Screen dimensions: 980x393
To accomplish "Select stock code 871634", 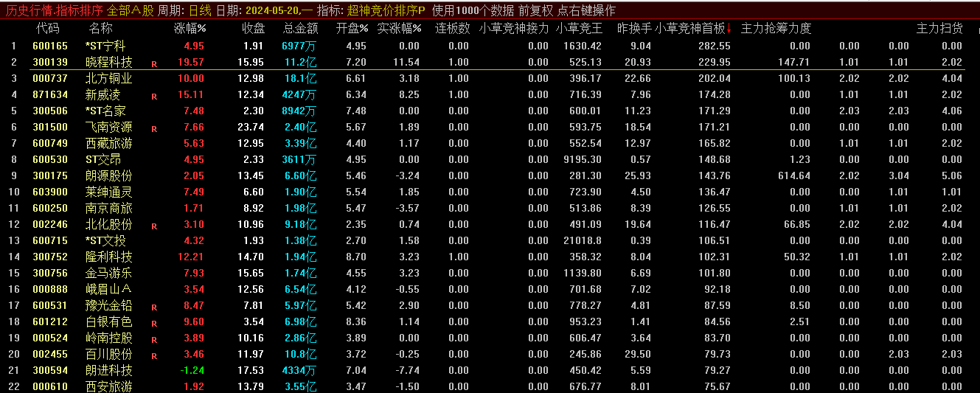I will (x=50, y=94).
